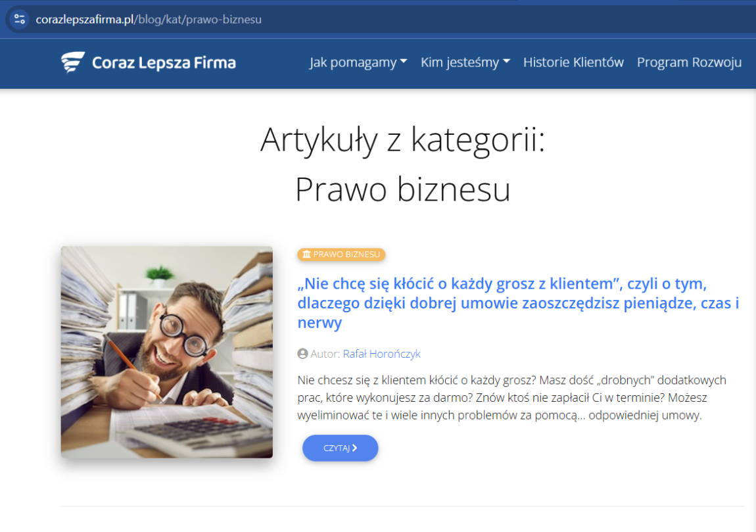Click the Coraz Lepsza Firma brand name text
Viewport: 756px width, 532px height.
click(x=164, y=63)
